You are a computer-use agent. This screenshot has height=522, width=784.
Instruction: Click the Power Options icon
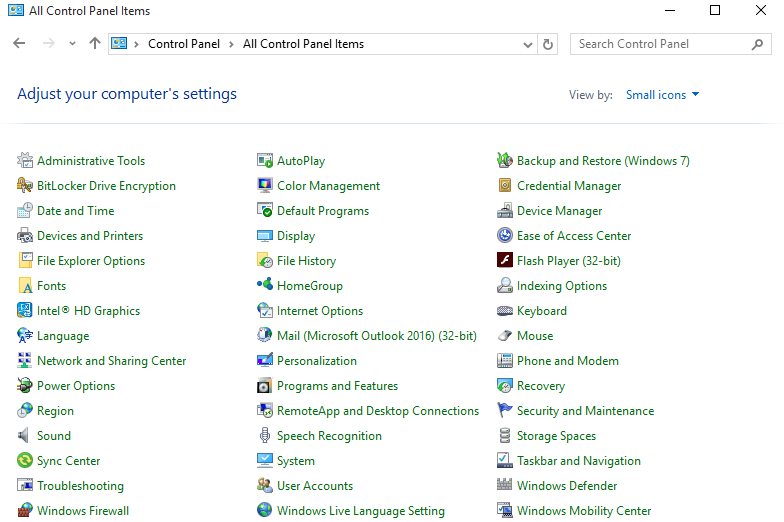[x=24, y=386]
